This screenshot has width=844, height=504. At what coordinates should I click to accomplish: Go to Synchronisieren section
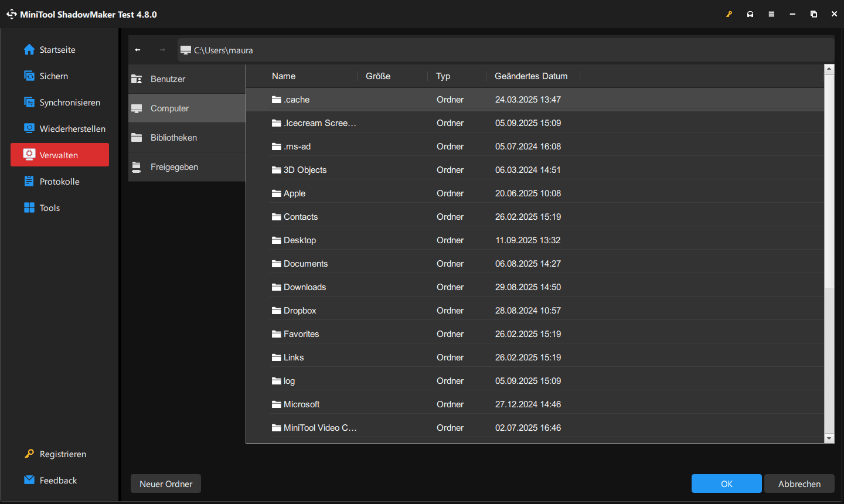tap(60, 103)
